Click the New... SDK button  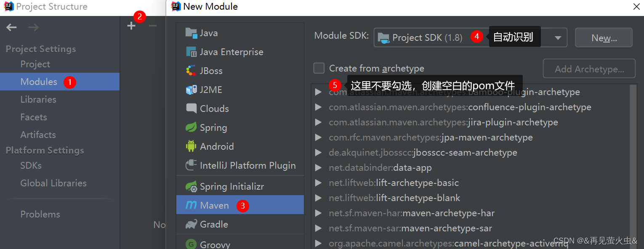pyautogui.click(x=604, y=37)
